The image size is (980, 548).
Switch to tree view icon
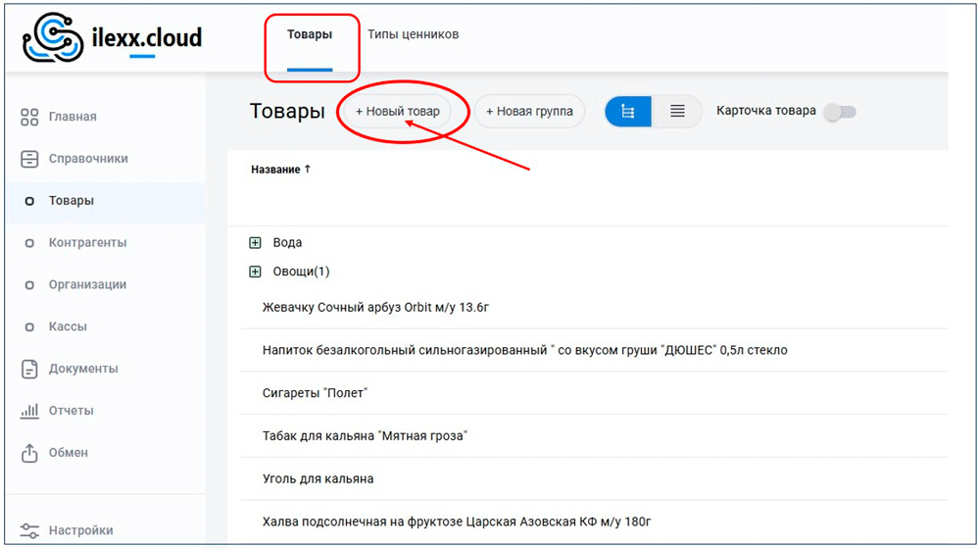(628, 112)
